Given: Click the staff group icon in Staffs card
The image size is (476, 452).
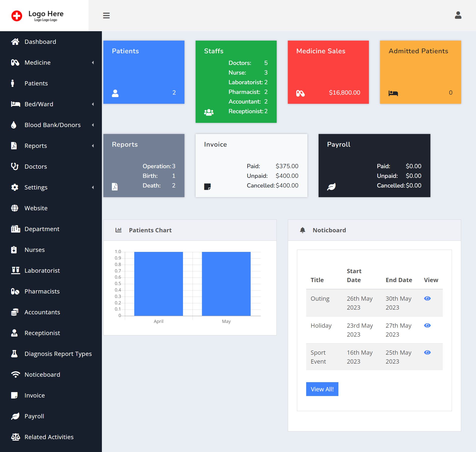Looking at the screenshot, I should (208, 112).
